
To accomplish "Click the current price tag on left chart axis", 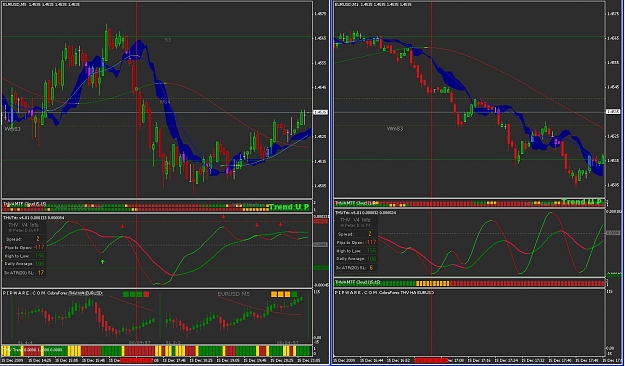I will click(321, 112).
